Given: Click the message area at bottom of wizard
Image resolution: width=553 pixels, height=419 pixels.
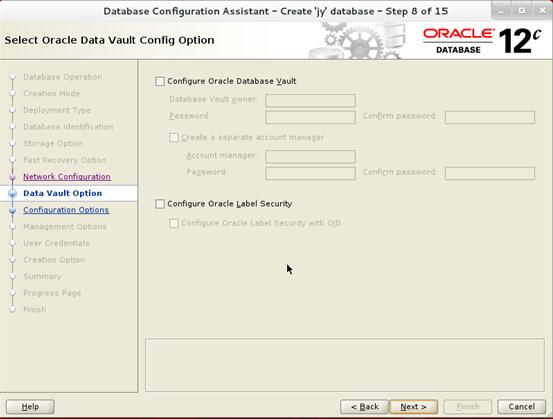Looking at the screenshot, I should (x=345, y=365).
